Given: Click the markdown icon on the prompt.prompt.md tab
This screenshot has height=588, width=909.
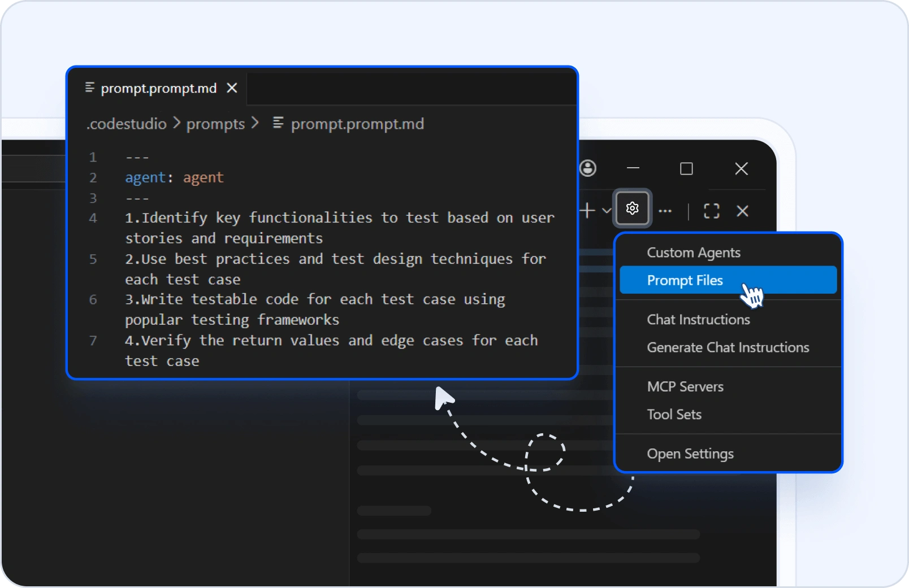Looking at the screenshot, I should click(x=89, y=88).
